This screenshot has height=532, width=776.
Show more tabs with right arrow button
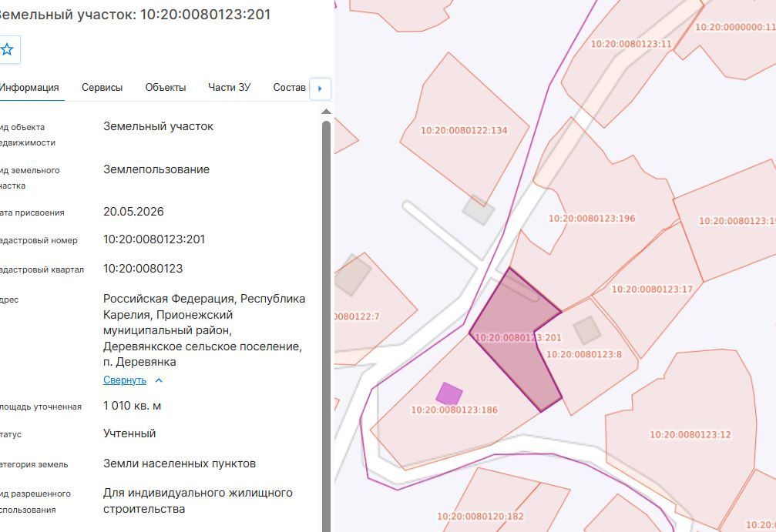(x=320, y=89)
